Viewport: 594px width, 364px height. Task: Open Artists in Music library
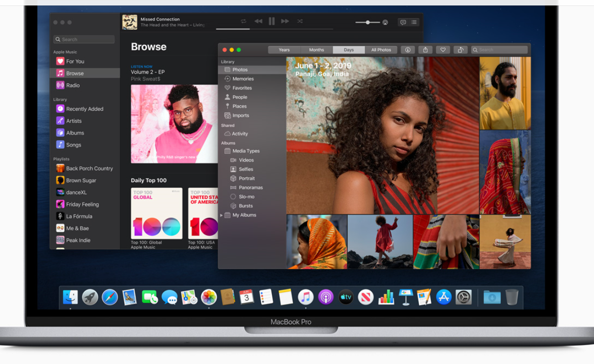tap(85, 121)
